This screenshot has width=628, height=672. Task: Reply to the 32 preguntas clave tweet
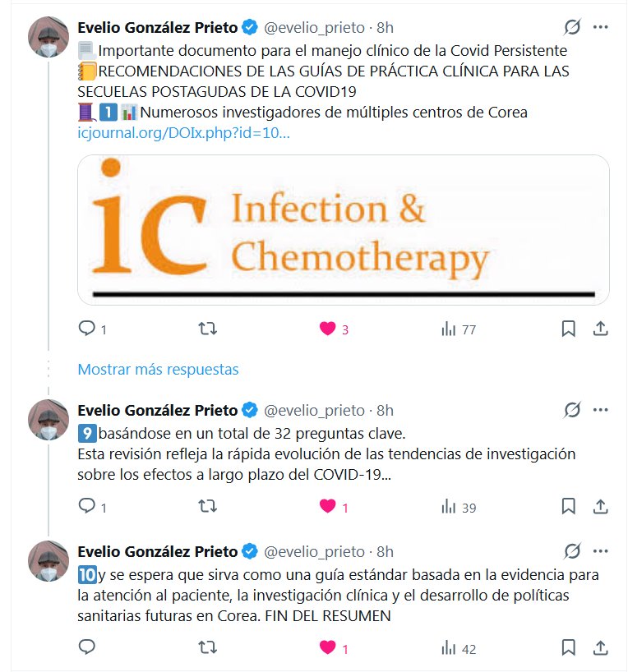(87, 507)
